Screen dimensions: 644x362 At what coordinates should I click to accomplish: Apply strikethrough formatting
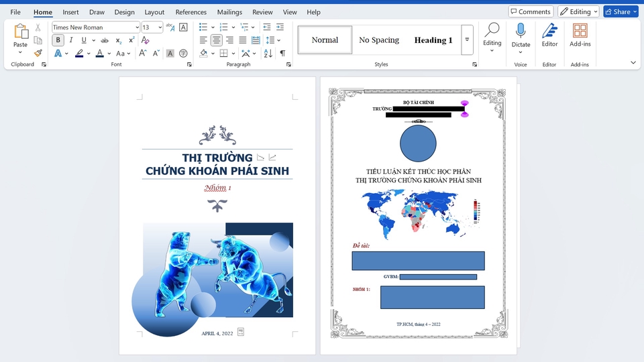click(x=104, y=40)
